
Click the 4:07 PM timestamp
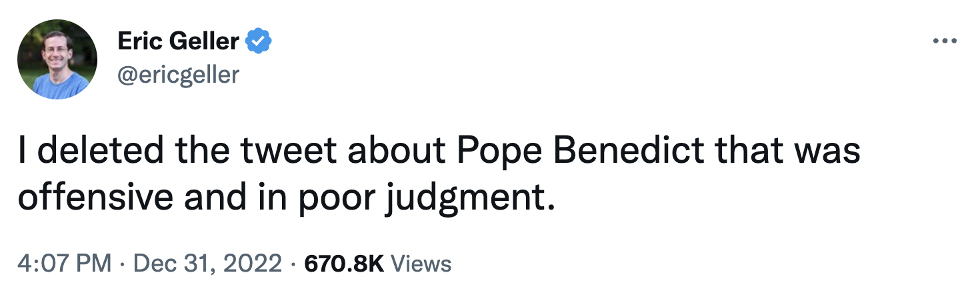tap(65, 264)
